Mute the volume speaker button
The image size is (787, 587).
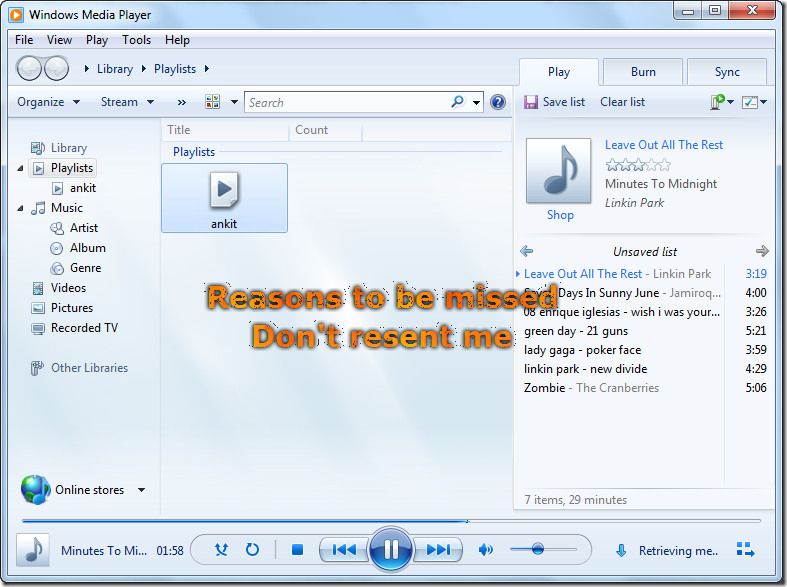point(485,550)
